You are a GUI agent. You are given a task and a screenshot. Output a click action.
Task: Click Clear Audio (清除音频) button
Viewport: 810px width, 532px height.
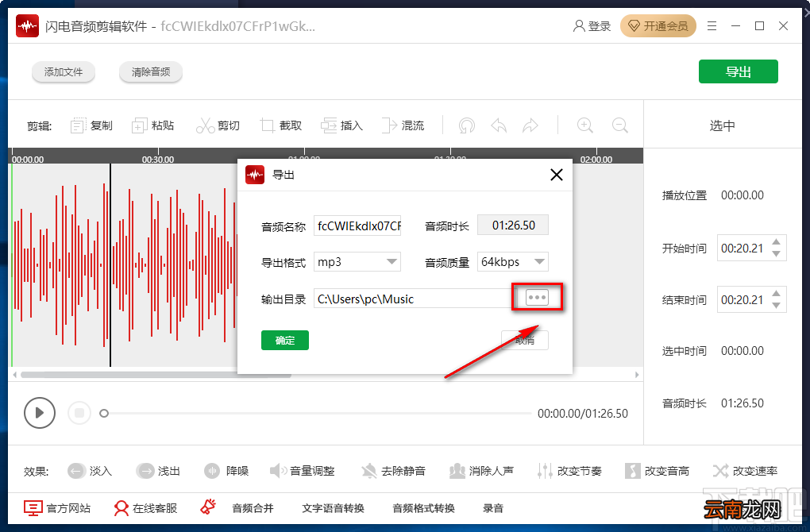[151, 71]
